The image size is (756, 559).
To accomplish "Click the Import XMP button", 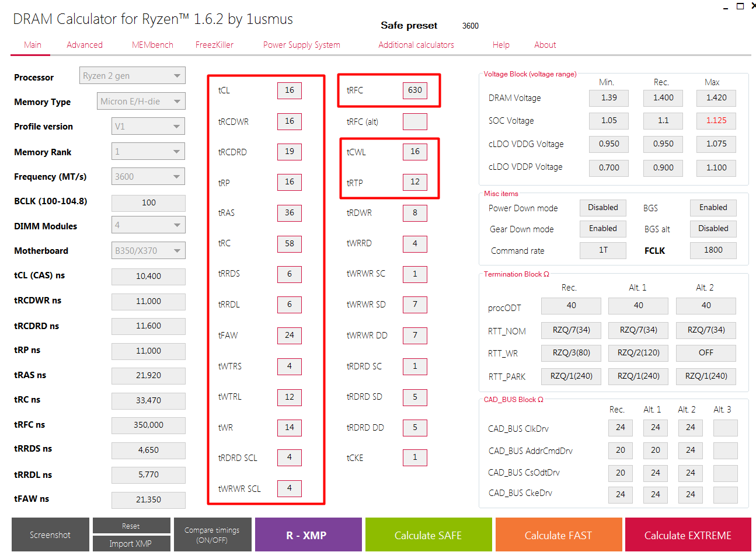I will tap(131, 544).
